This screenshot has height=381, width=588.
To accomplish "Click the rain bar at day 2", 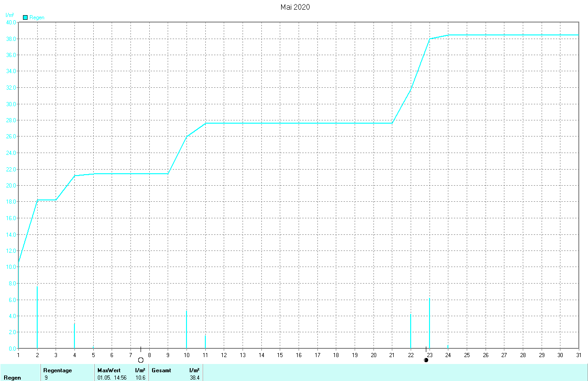I will pyautogui.click(x=37, y=317).
